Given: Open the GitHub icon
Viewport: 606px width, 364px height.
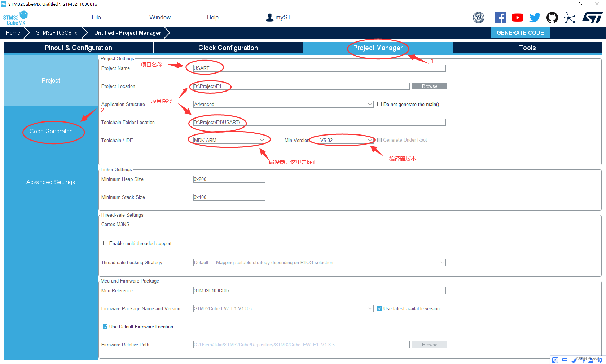Looking at the screenshot, I should (552, 18).
